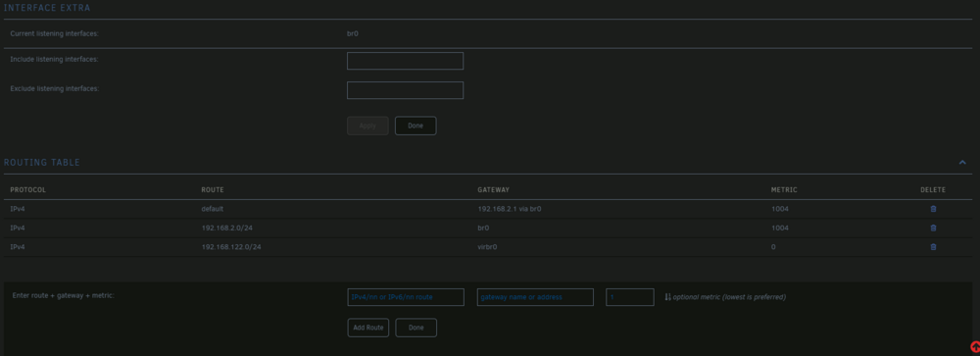Click the Exclude listening interfaces field
Image resolution: width=980 pixels, height=356 pixels.
click(405, 90)
